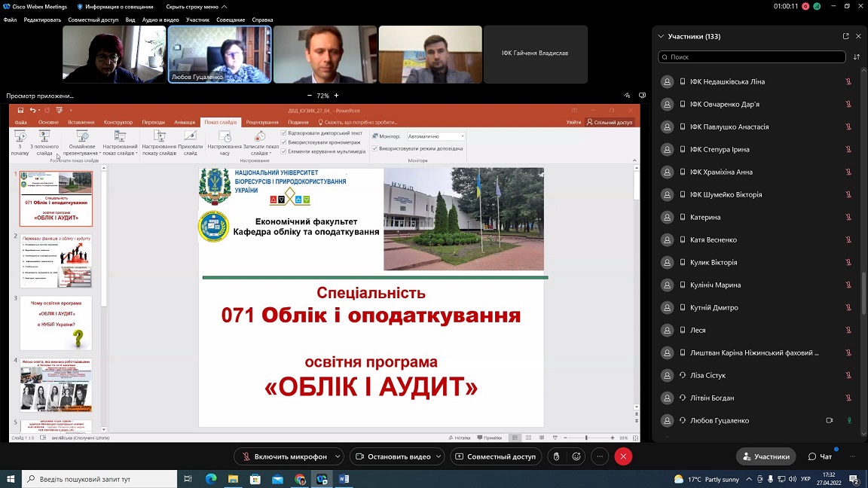The width and height of the screenshot is (868, 488).
Task: Click the participants 'Поиск' field
Action: (752, 57)
